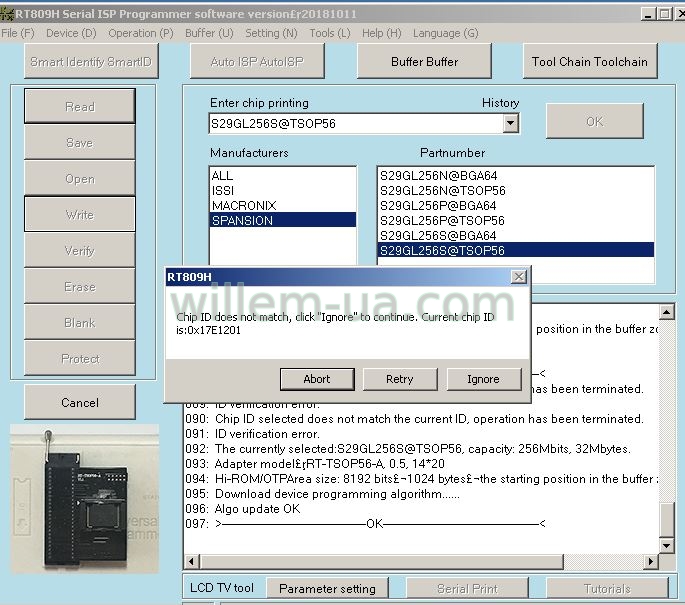
Task: Open Tutorials tab
Action: [607, 588]
